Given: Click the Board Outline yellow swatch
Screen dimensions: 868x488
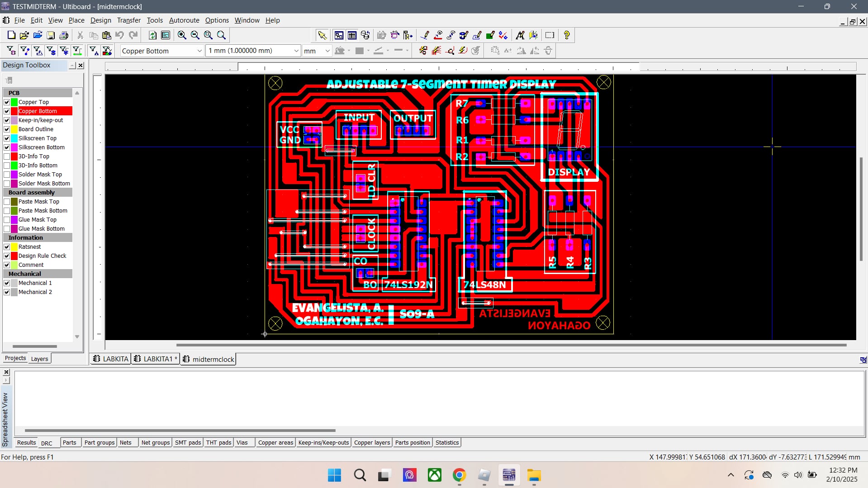Looking at the screenshot, I should coord(14,129).
